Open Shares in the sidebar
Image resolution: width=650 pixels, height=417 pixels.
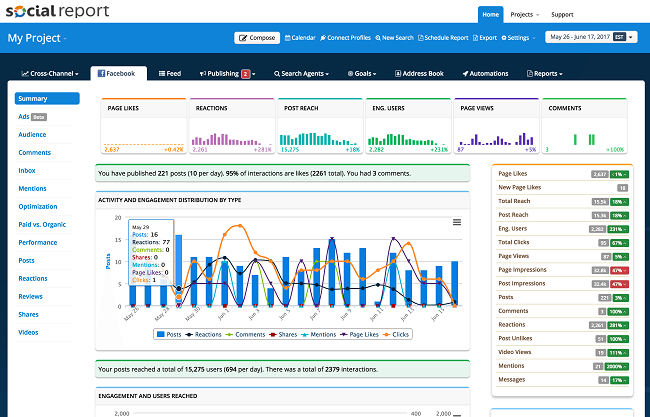(28, 315)
